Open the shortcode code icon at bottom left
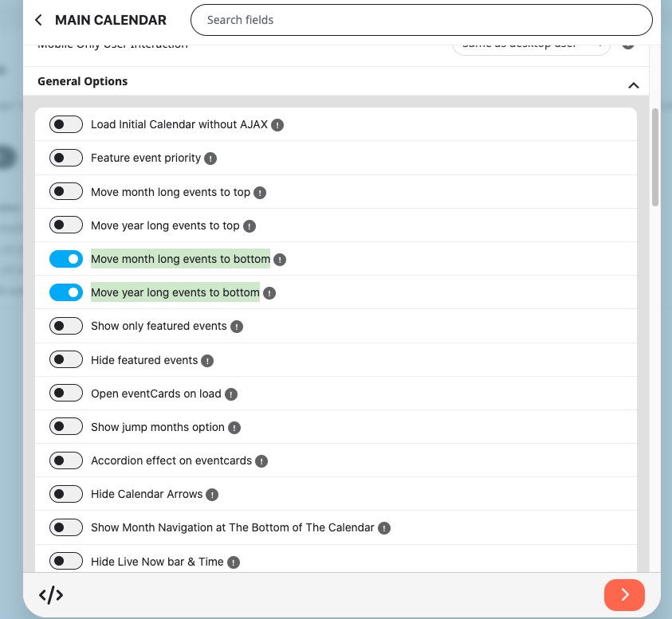672x619 pixels. click(x=51, y=595)
